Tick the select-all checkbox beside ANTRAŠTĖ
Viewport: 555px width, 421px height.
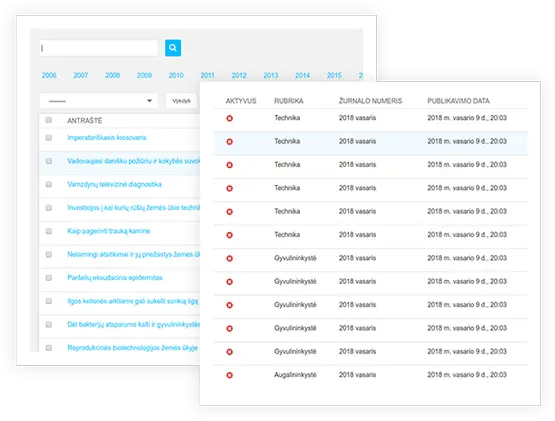(x=49, y=120)
